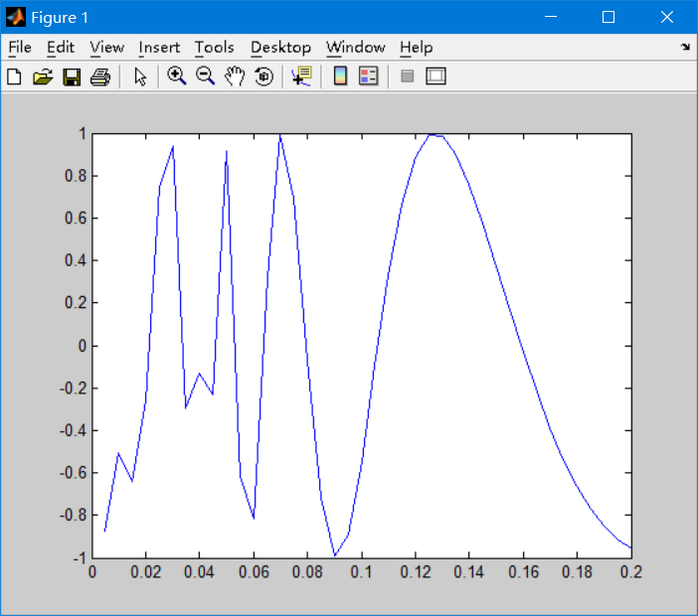Activate the Pan hand tool
The width and height of the screenshot is (698, 616).
235,77
